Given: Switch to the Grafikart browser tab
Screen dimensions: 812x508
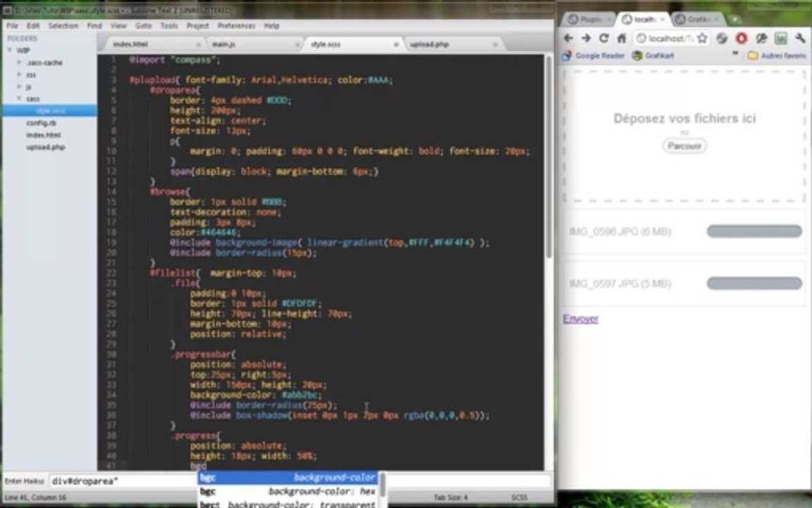Looking at the screenshot, I should (x=696, y=20).
